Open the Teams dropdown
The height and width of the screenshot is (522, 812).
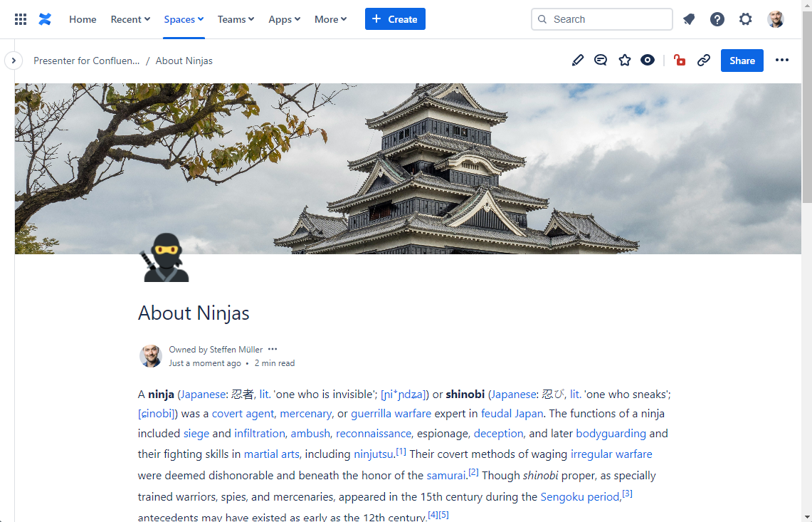(236, 19)
